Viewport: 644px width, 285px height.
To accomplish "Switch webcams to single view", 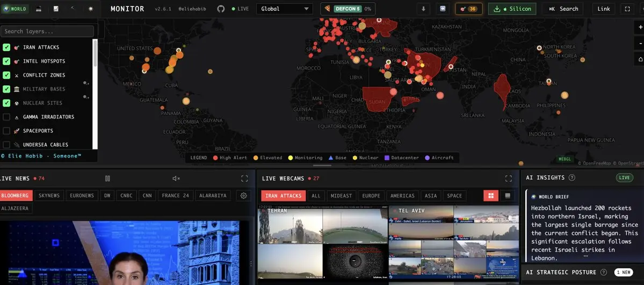I will (x=508, y=196).
